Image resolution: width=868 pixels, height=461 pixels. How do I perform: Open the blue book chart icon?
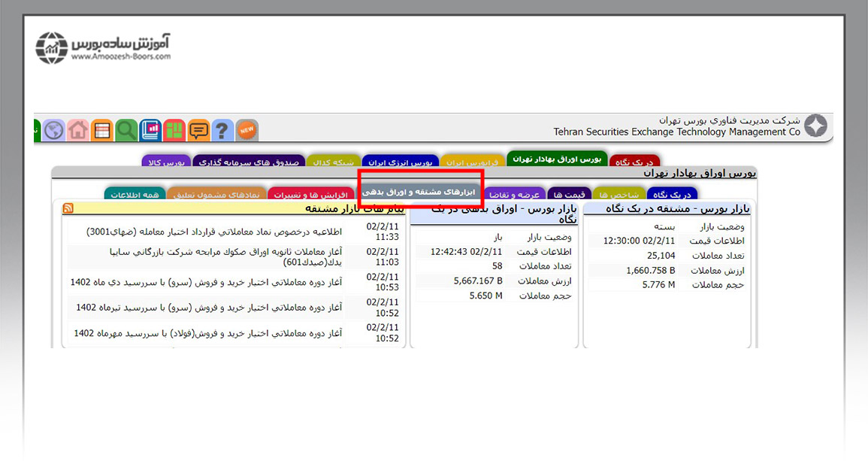pyautogui.click(x=150, y=130)
